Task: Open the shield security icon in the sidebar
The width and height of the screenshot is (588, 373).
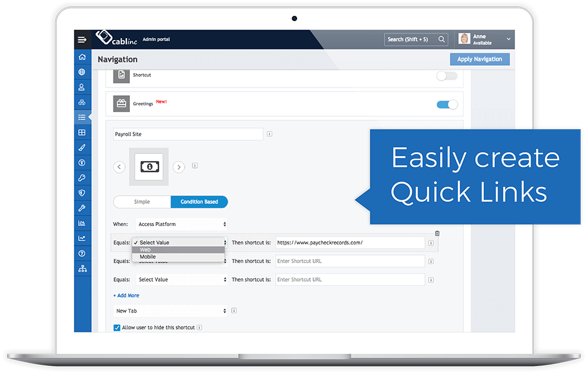Action: point(82,193)
